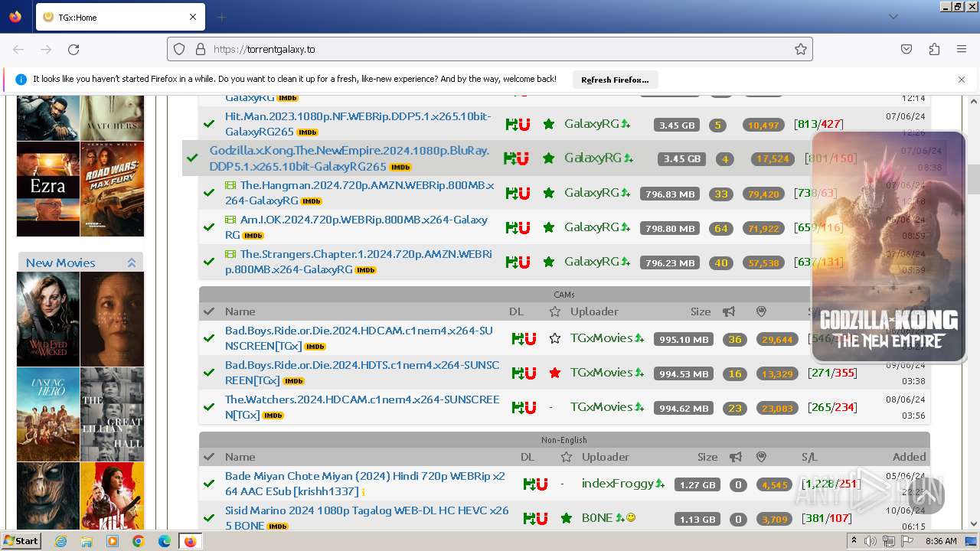Download The.Strangers.Chapter.1 torrent file
This screenshot has height=551, width=980.
[511, 262]
